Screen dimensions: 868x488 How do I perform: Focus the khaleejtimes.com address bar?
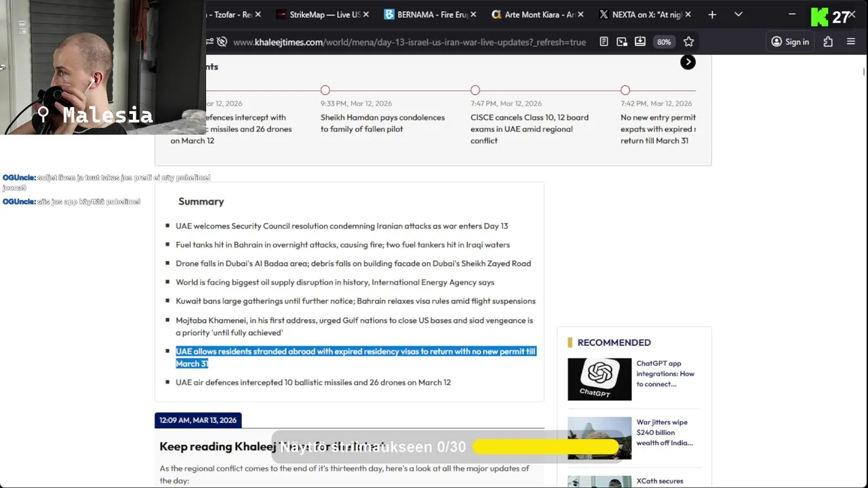click(410, 42)
